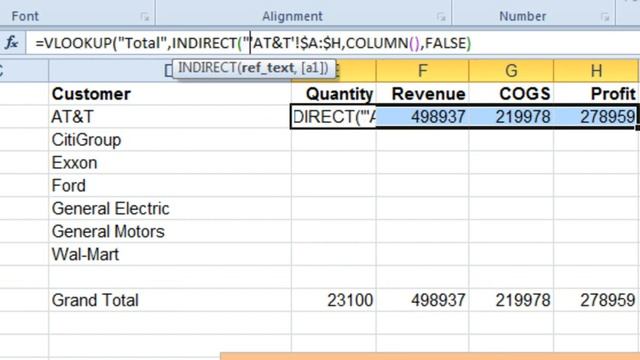Screen dimensions: 640x360
Task: Select the CitiGroup cell
Action: click(170, 140)
